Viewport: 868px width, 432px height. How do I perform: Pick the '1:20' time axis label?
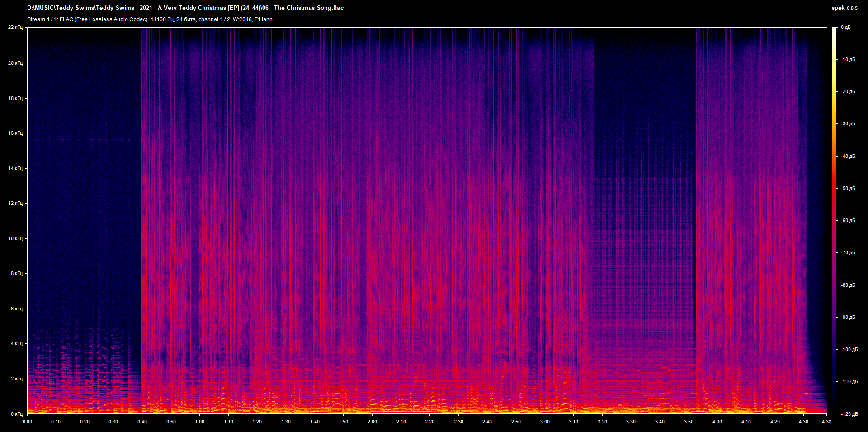pyautogui.click(x=257, y=422)
